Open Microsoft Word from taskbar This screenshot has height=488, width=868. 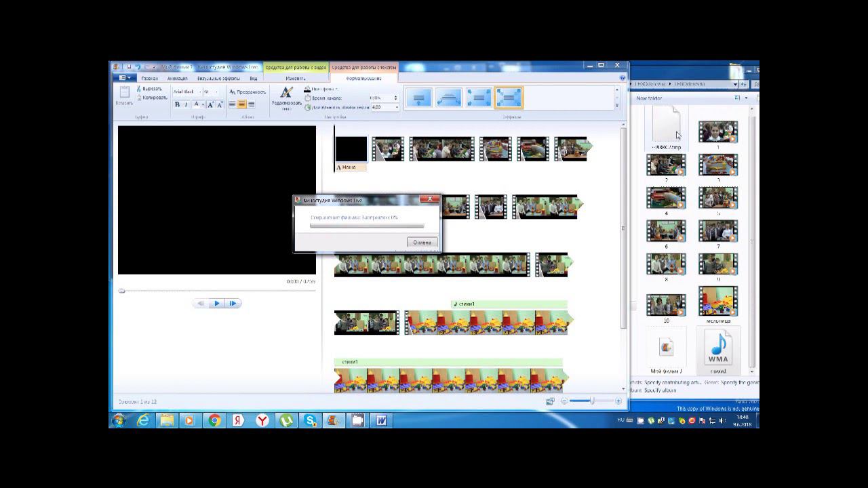click(381, 420)
